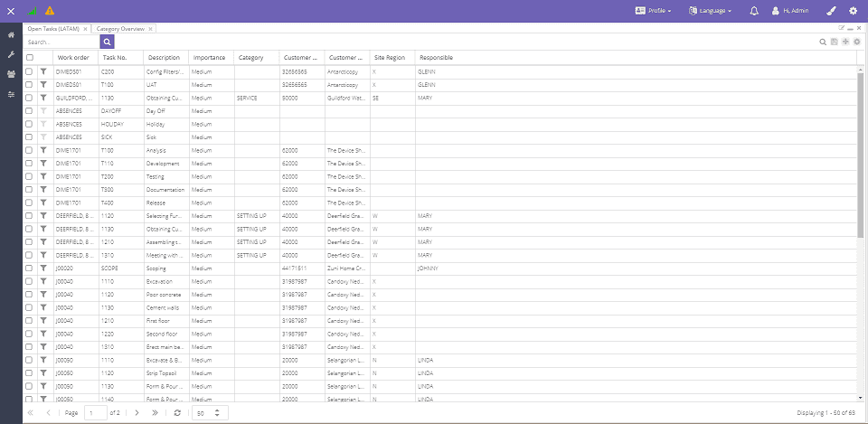Click filter funnel on task C200 row

coord(43,71)
